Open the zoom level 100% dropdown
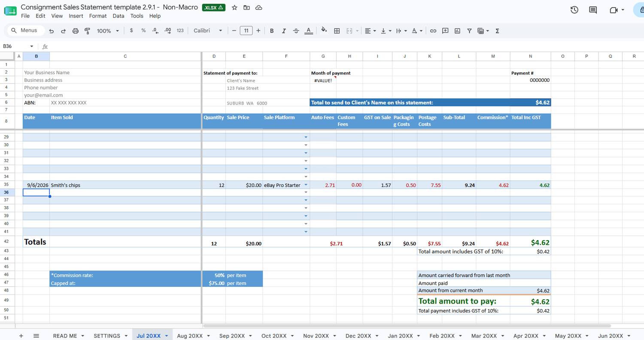The image size is (644, 340). [108, 31]
